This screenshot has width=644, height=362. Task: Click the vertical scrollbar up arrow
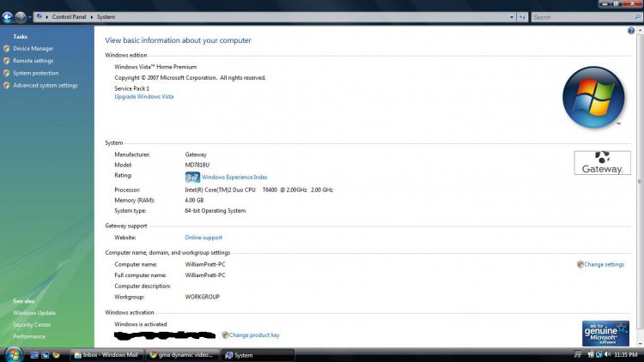coord(641,31)
